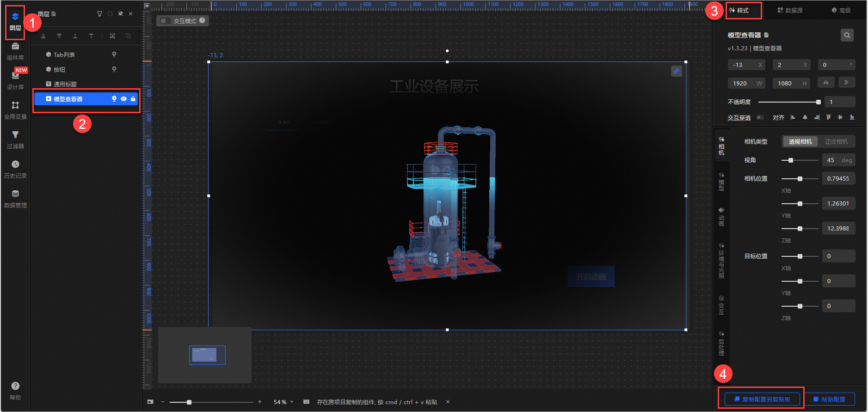This screenshot has height=412, width=868.
Task: Click locate pin on Tab列表 layer
Action: [114, 55]
